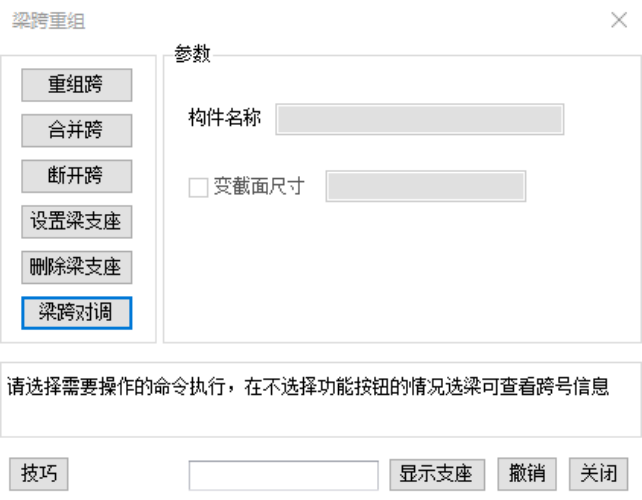The width and height of the screenshot is (642, 500).
Task: Activate the 梁跨对调 button
Action: coord(77,311)
